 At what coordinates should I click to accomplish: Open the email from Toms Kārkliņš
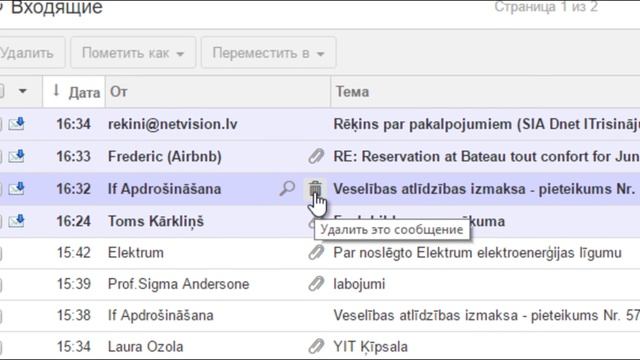point(320,221)
